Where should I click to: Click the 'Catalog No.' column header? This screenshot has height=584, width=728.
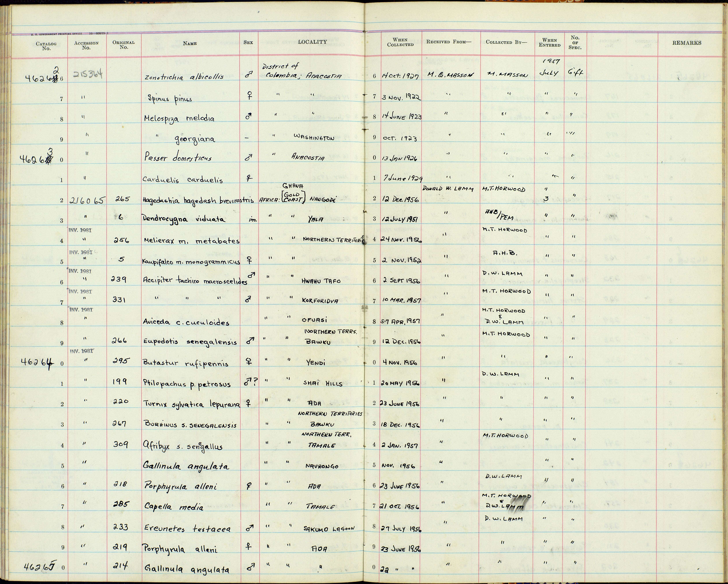click(x=46, y=46)
